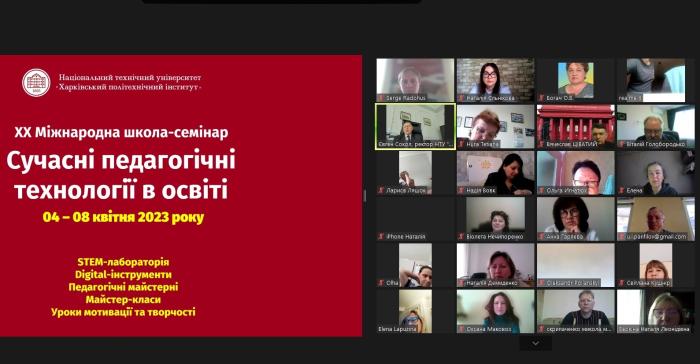Click slide title 'Сучасні педагогічні'
The height and width of the screenshot is (364, 700).
pyautogui.click(x=121, y=161)
